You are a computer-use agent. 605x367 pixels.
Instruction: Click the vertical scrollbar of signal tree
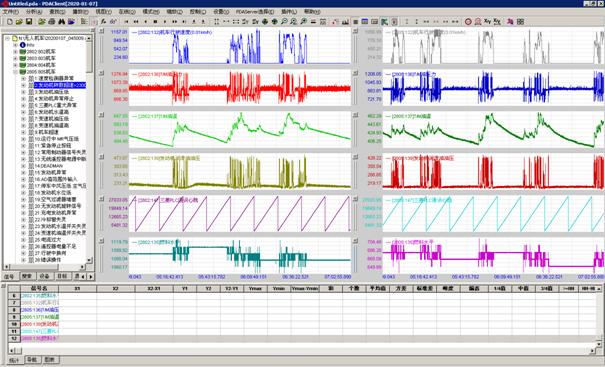pyautogui.click(x=90, y=149)
